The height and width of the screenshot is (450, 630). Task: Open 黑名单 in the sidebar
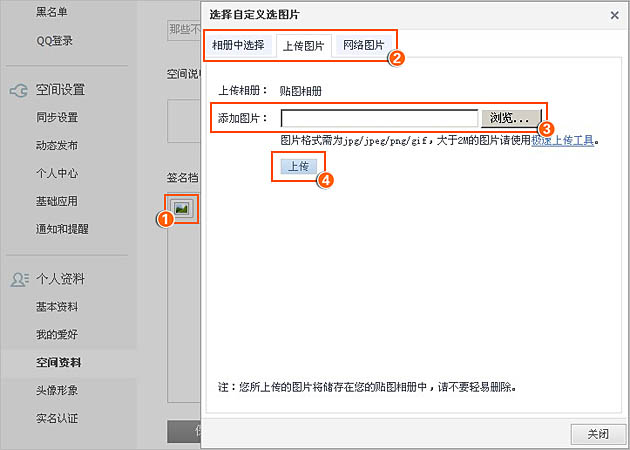[x=53, y=12]
